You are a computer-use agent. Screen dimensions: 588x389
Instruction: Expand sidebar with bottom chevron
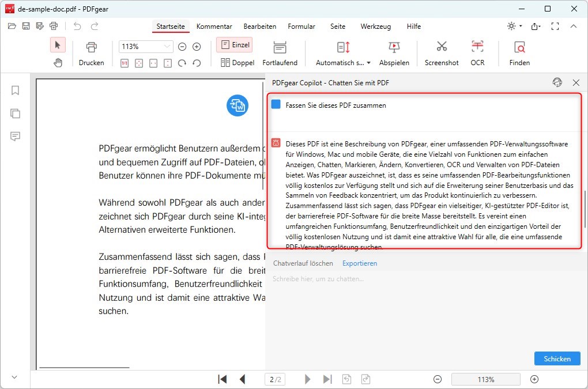(x=14, y=377)
